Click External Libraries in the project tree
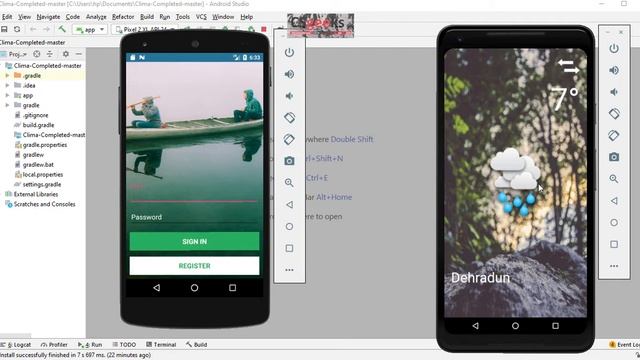This screenshot has width=640, height=360. point(36,194)
